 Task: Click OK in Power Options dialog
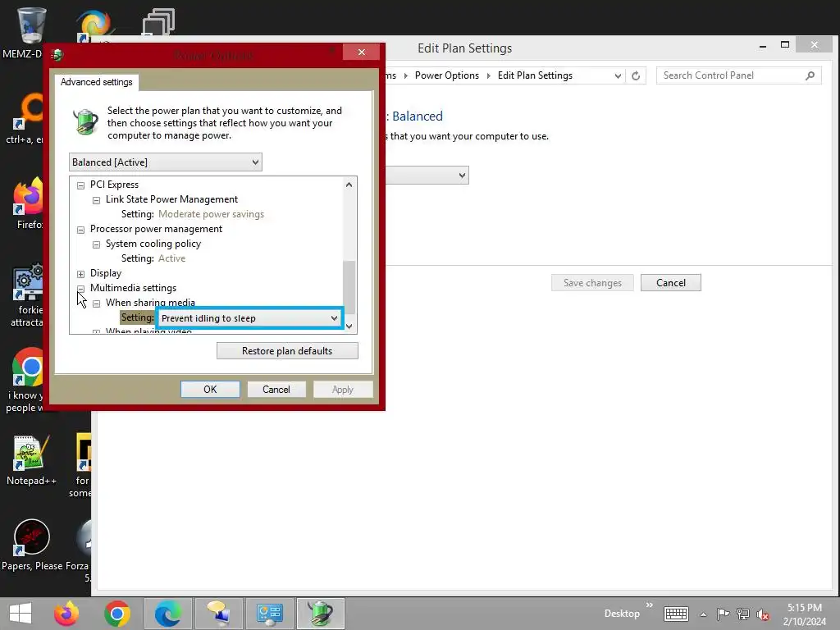(x=210, y=390)
